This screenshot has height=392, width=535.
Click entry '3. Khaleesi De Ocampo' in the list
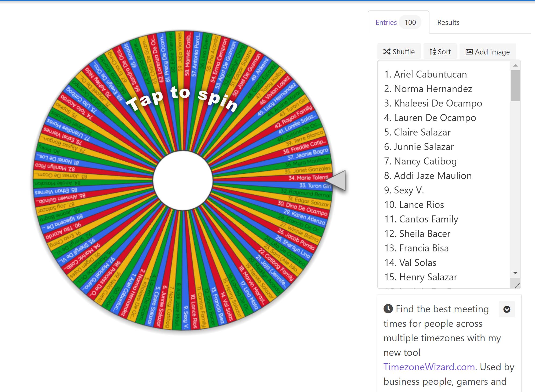coord(433,103)
